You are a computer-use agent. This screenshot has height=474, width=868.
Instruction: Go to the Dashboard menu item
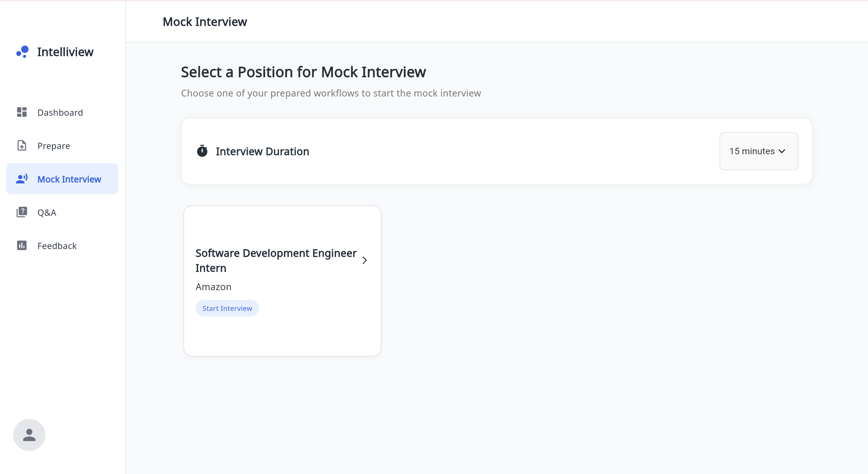tap(60, 113)
